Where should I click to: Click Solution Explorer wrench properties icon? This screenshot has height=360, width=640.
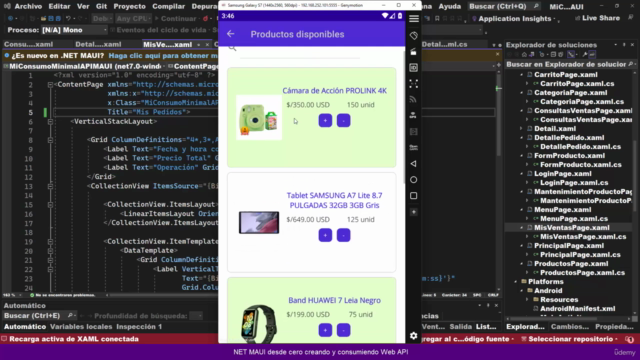(x=584, y=54)
